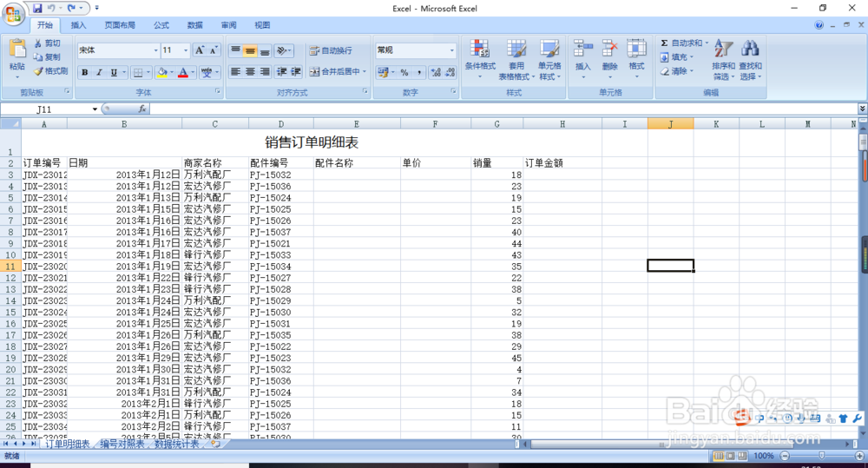The height and width of the screenshot is (468, 868).
Task: Open Format as Table (套用表格格式)
Action: pyautogui.click(x=516, y=59)
